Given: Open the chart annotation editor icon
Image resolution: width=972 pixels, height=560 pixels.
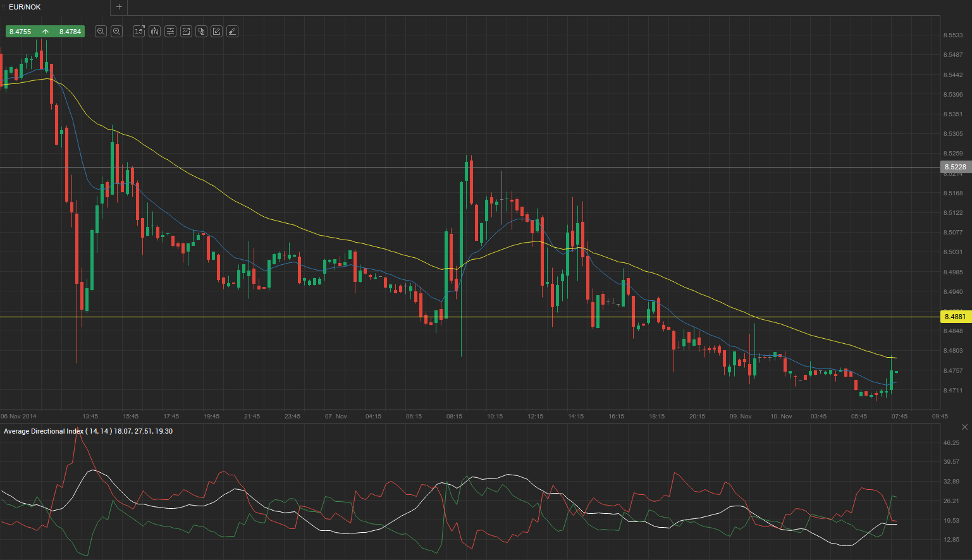Looking at the screenshot, I should pyautogui.click(x=216, y=31).
